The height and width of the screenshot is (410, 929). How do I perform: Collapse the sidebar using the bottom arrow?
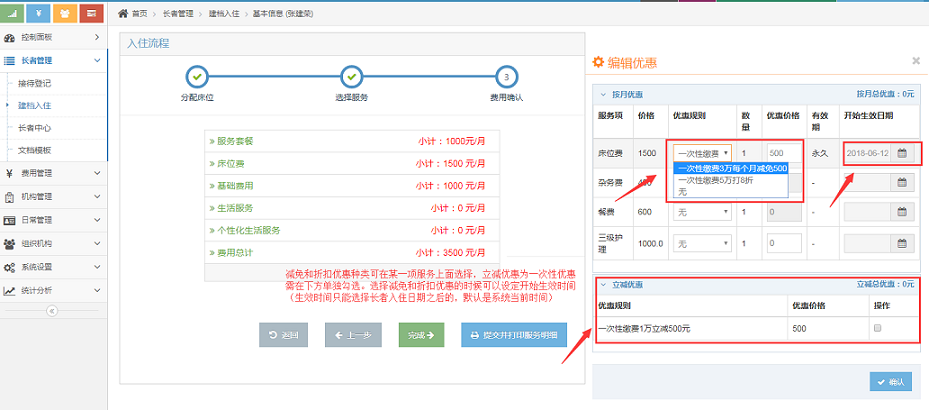(x=53, y=310)
